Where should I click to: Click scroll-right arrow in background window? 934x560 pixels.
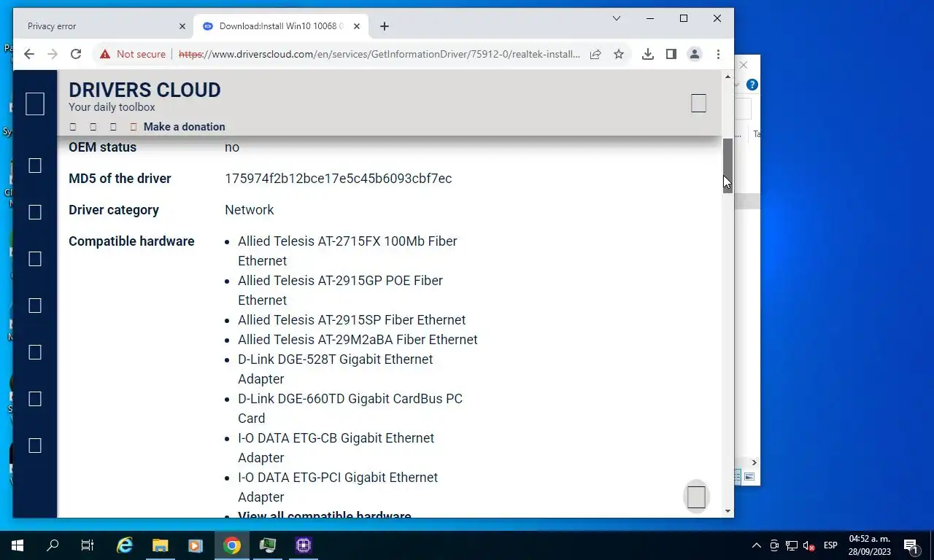754,462
